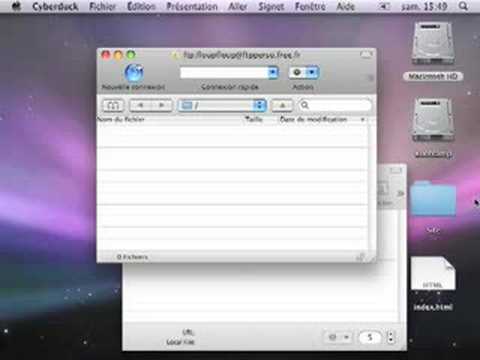
Task: Click the toolbar toggle pill button in Cyberduck title bar
Action: pos(366,55)
